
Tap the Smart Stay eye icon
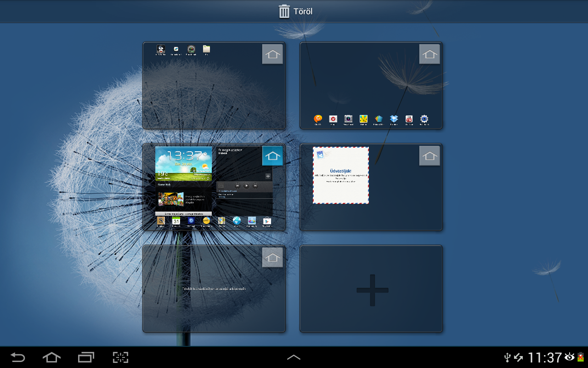pyautogui.click(x=570, y=357)
